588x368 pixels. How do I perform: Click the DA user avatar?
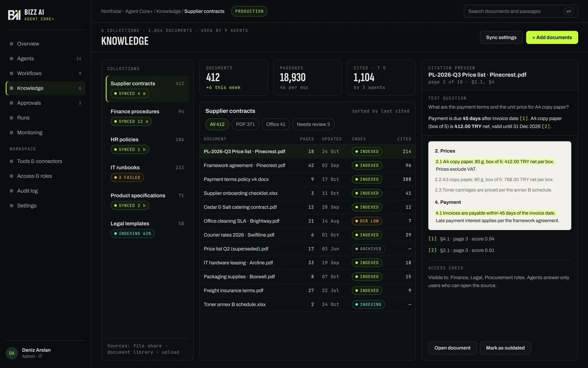click(x=12, y=353)
